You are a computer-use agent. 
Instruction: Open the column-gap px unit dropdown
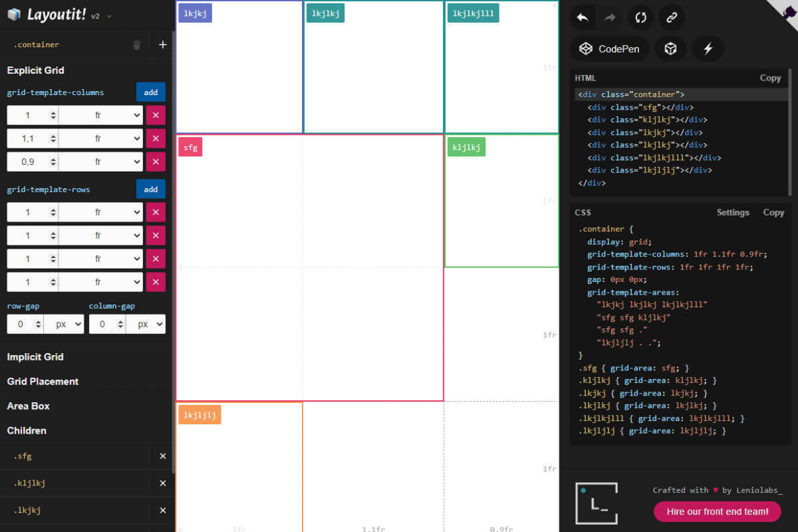click(x=146, y=324)
